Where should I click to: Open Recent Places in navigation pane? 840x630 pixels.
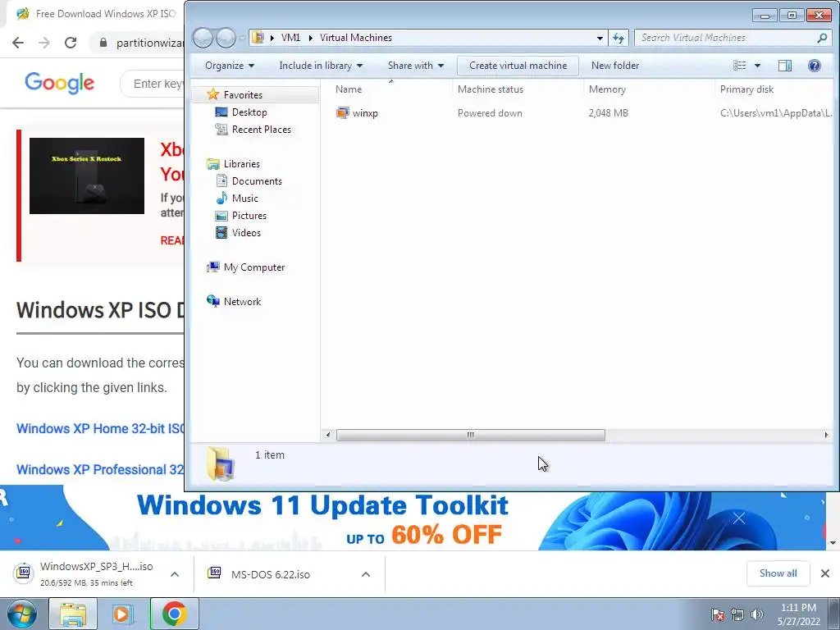click(261, 129)
